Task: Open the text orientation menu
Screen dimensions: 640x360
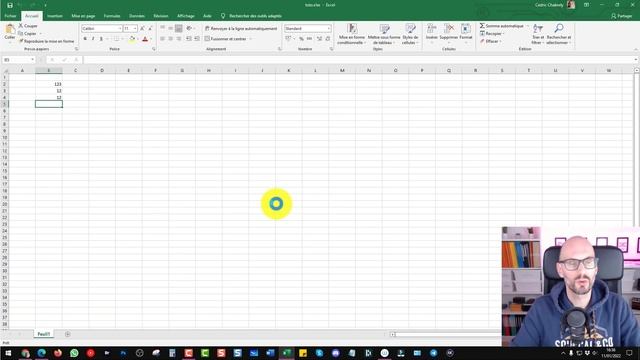Action: [x=189, y=28]
